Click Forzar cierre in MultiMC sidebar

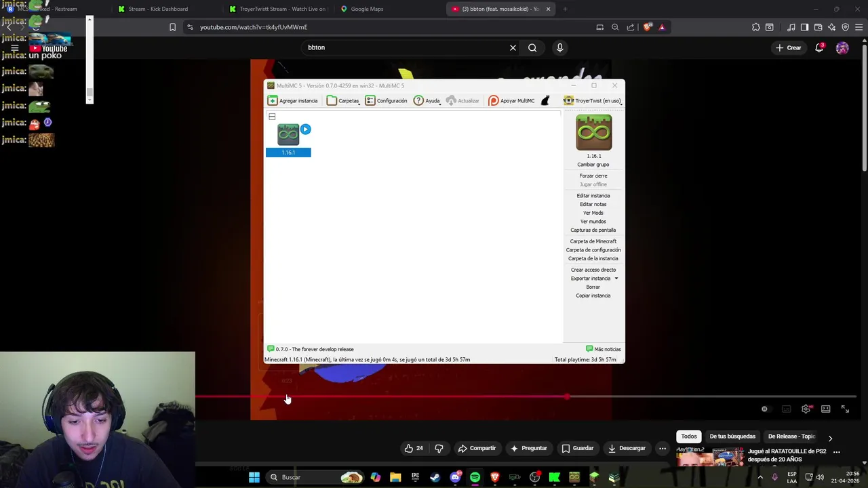pyautogui.click(x=593, y=176)
